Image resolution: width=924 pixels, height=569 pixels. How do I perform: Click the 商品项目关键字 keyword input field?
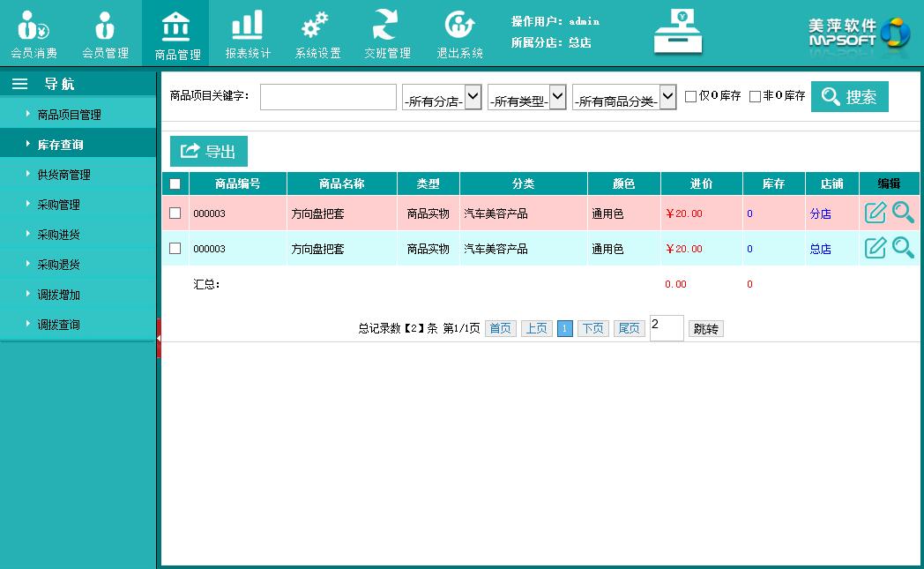[x=328, y=97]
